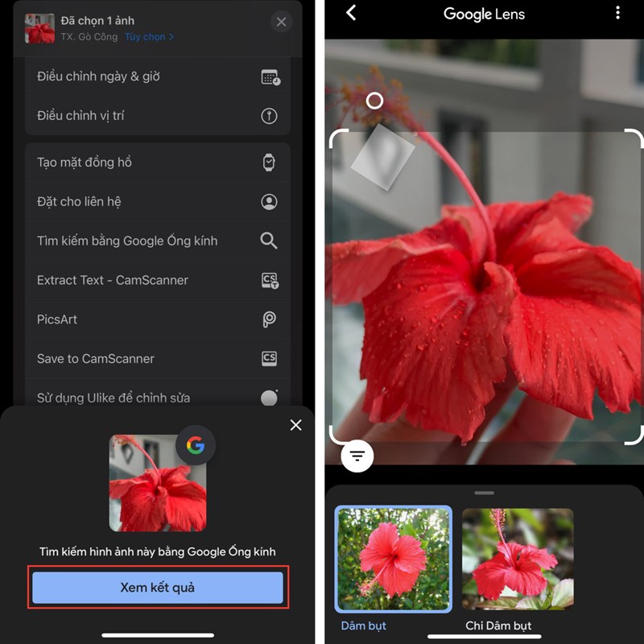Image resolution: width=644 pixels, height=644 pixels.
Task: Tap the Extract Text CamScanner icon
Action: 270,280
